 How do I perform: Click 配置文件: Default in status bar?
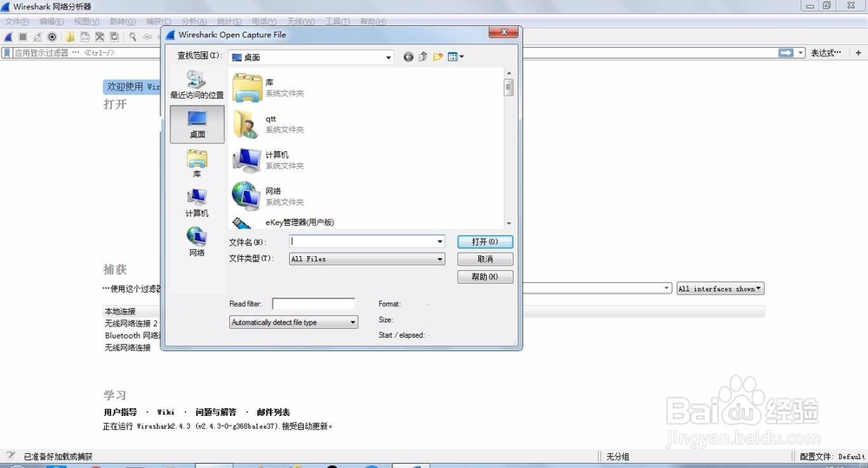coord(832,457)
